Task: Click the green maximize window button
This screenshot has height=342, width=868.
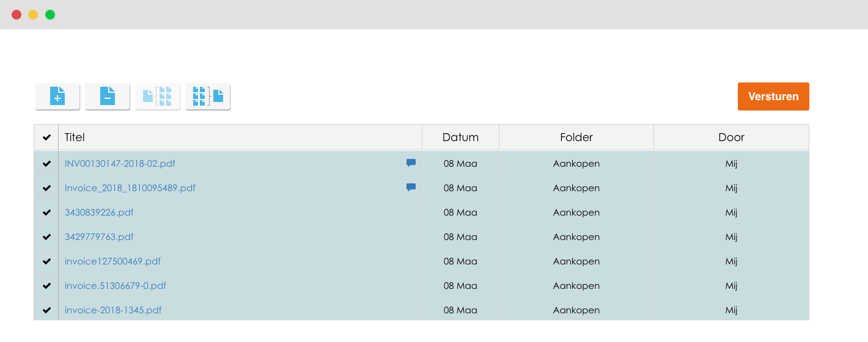Action: [x=50, y=15]
